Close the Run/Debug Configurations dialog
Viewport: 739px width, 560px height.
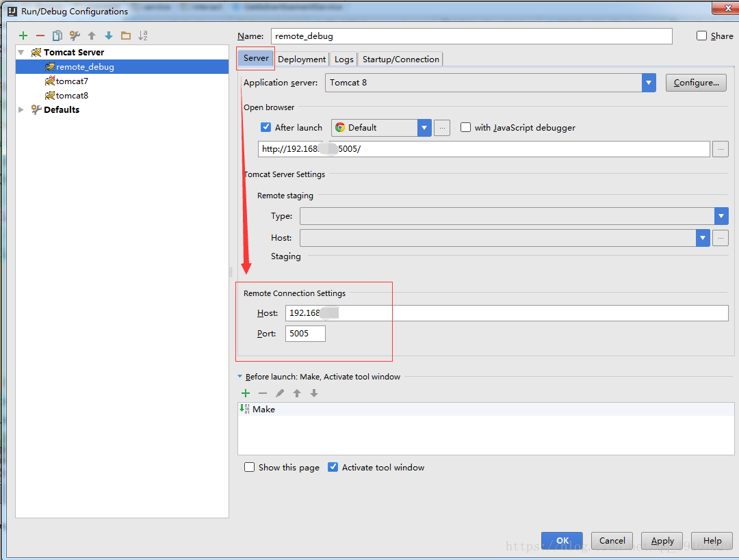[x=727, y=8]
